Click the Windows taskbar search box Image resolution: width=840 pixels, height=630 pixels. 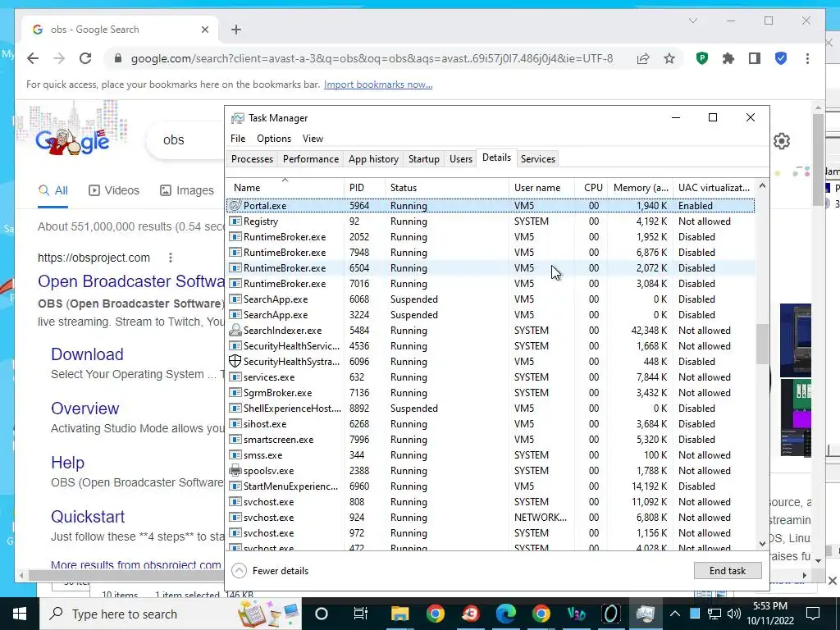click(x=171, y=614)
